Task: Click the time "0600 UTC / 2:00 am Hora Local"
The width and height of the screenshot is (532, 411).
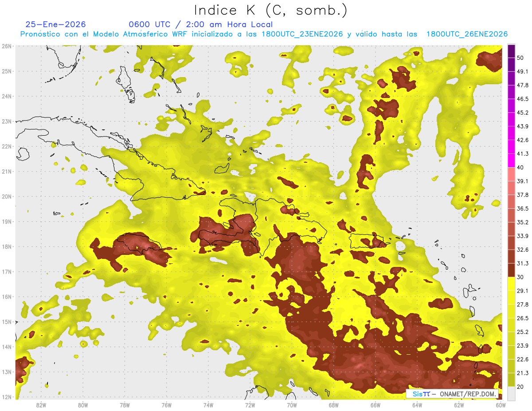Action: (x=200, y=24)
